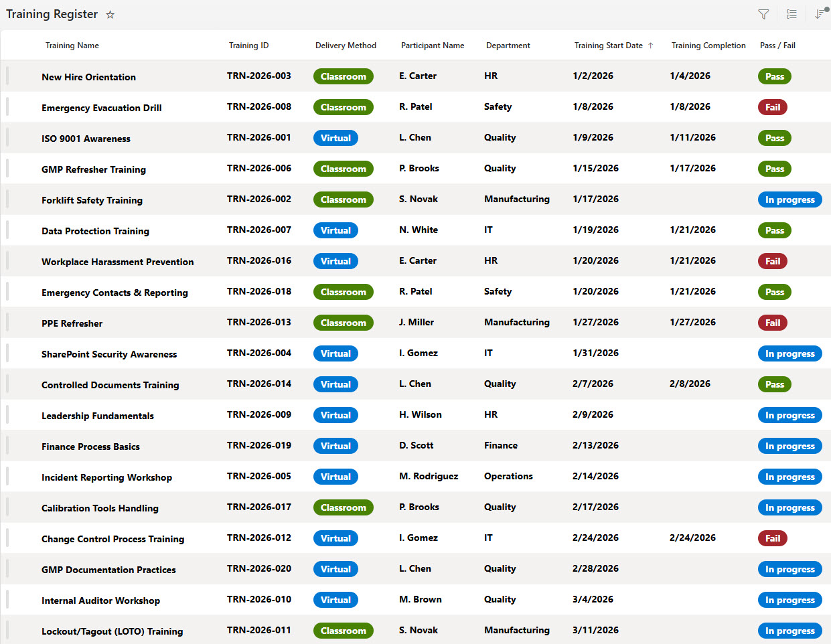The image size is (831, 644).
Task: Sort records by the Department header
Action: point(508,45)
